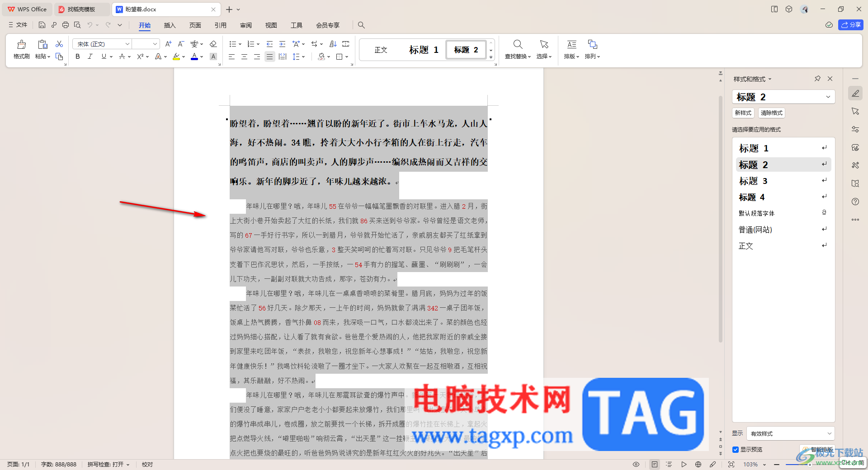Click the font color button
This screenshot has height=470, width=868.
tap(194, 56)
